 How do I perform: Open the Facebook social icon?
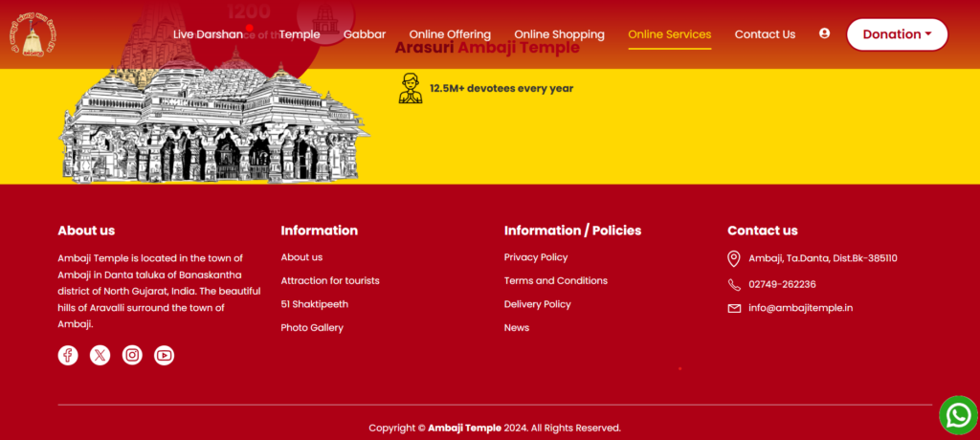[x=68, y=355]
